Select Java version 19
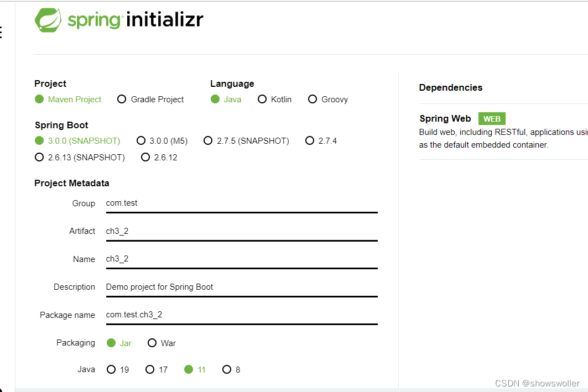The height and width of the screenshot is (392, 588). point(111,369)
